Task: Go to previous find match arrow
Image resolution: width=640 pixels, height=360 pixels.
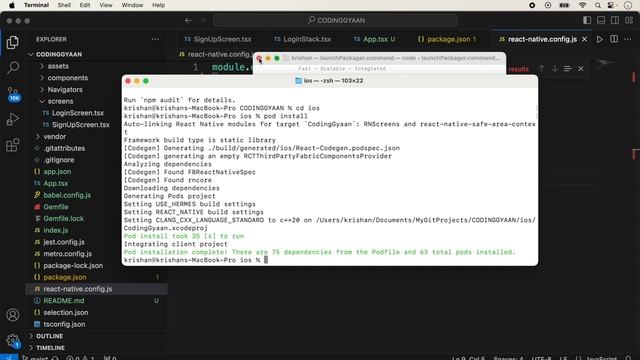Action: click(x=541, y=69)
